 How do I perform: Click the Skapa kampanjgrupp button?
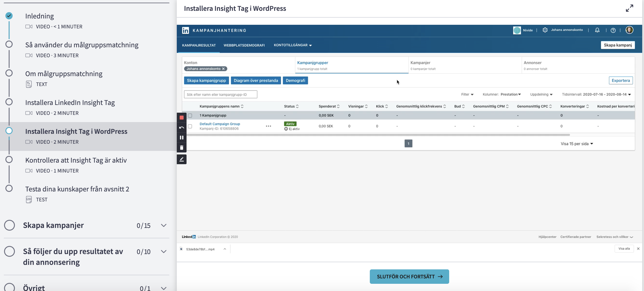(x=206, y=80)
